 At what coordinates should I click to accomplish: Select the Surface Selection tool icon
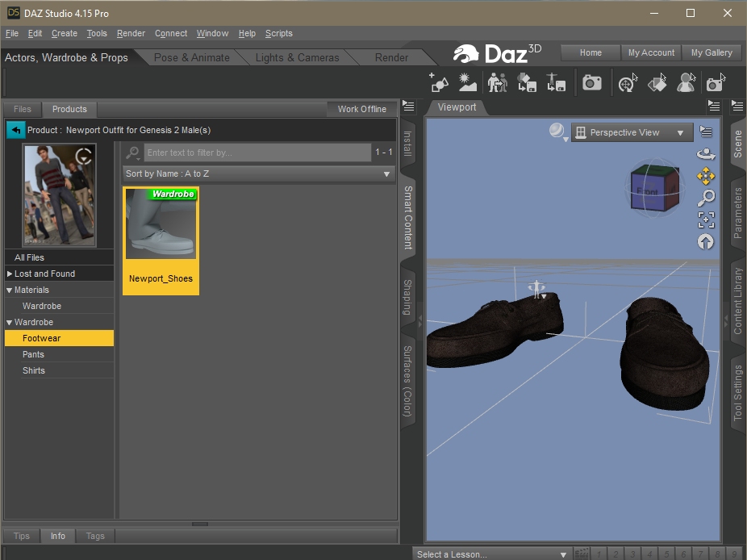coord(657,82)
